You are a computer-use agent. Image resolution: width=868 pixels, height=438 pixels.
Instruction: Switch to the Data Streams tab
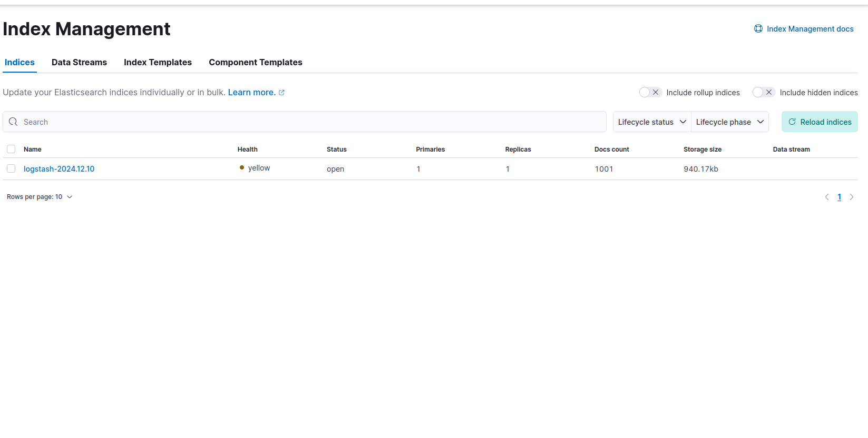(x=79, y=62)
